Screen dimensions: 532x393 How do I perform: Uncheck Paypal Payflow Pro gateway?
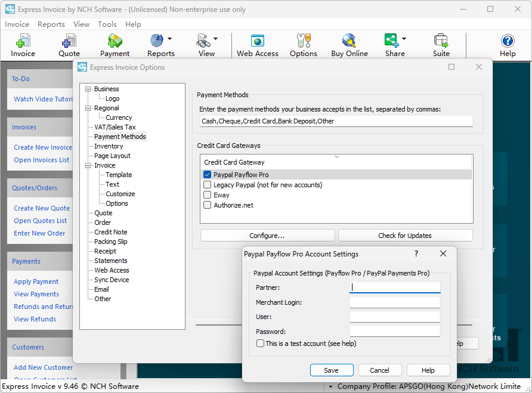click(x=208, y=175)
